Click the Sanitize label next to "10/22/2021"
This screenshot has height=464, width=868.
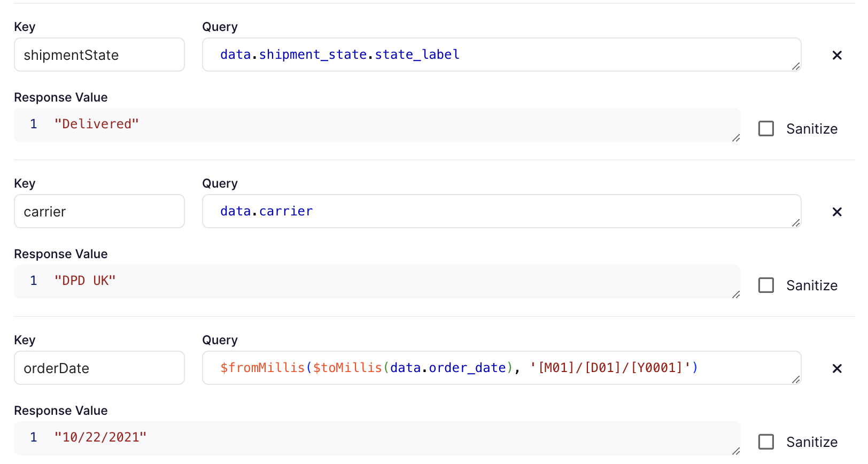click(812, 442)
